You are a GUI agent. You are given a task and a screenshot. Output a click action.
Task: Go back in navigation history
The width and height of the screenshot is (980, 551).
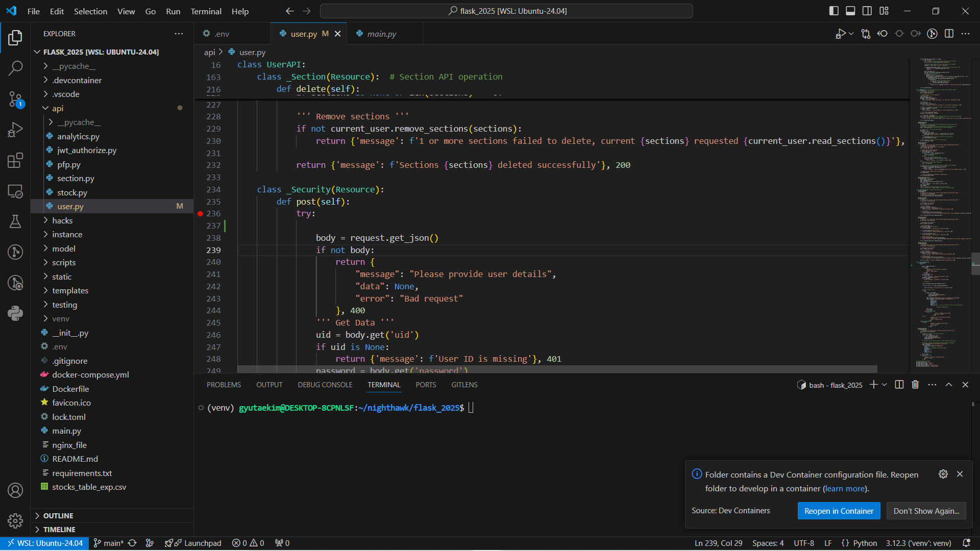(290, 11)
